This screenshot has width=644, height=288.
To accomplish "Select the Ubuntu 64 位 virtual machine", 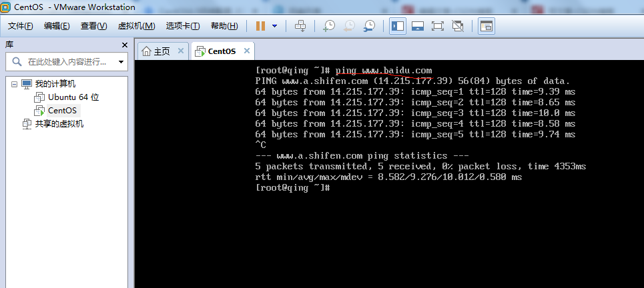I will point(73,97).
